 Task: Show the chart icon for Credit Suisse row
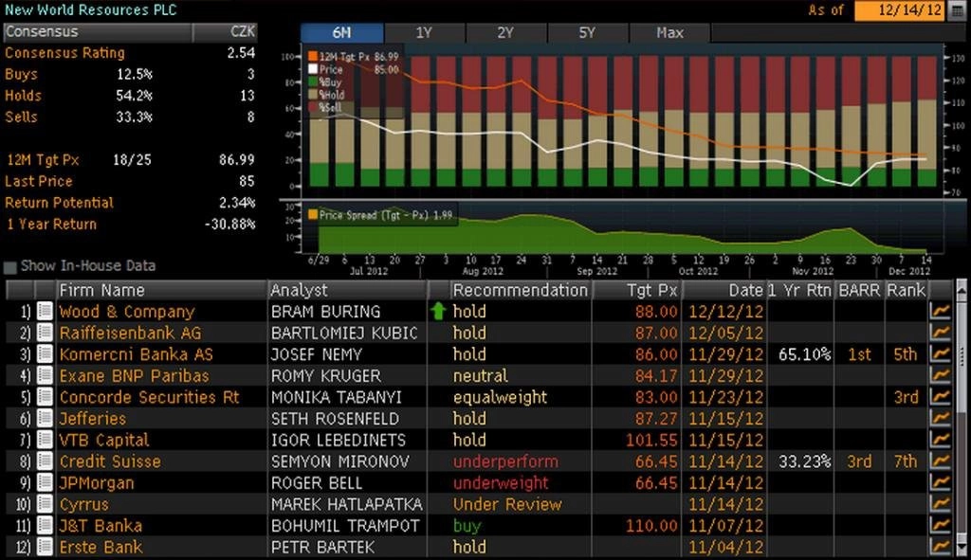pyautogui.click(x=940, y=461)
